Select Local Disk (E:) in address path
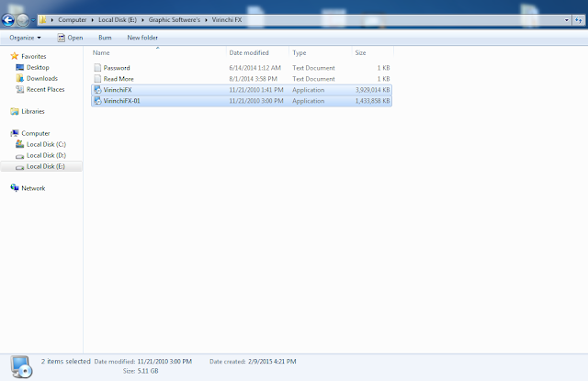Image resolution: width=588 pixels, height=381 pixels. (118, 20)
